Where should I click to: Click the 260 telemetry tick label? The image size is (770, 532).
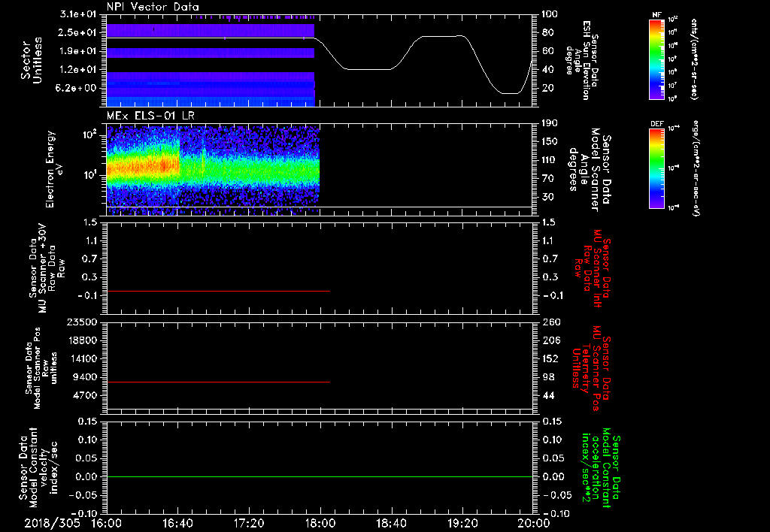coord(550,322)
